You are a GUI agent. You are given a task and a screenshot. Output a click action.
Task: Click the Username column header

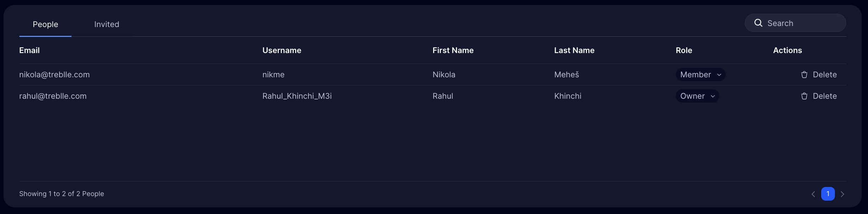point(282,50)
